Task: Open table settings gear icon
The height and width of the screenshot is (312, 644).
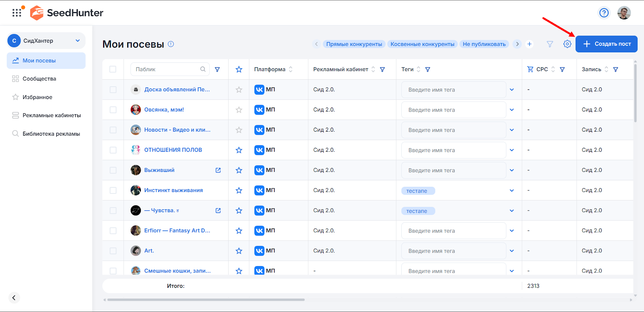Action: [567, 44]
